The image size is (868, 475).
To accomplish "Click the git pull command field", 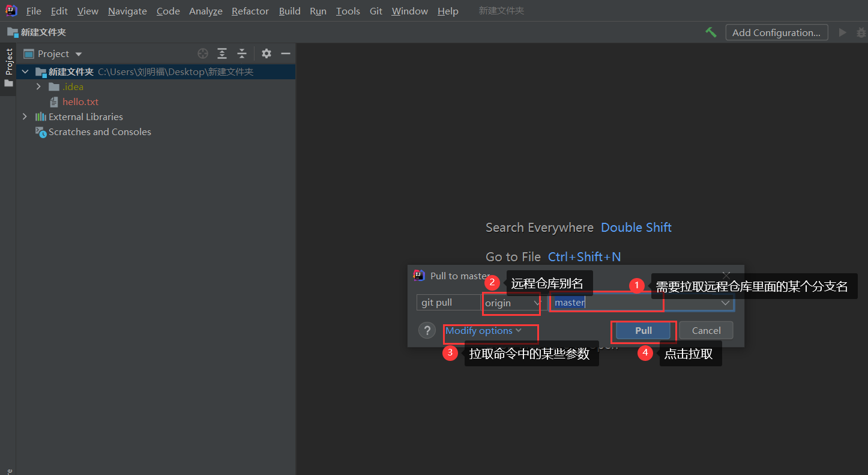I will [x=448, y=303].
